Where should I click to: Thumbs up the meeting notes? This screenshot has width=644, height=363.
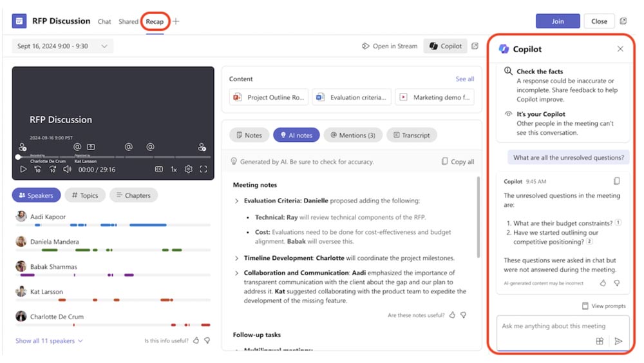(452, 315)
